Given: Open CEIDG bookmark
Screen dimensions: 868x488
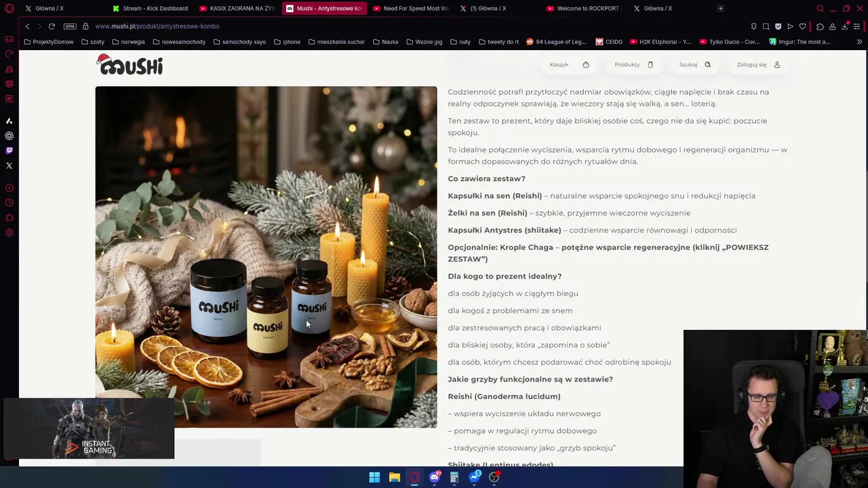Looking at the screenshot, I should (x=609, y=41).
